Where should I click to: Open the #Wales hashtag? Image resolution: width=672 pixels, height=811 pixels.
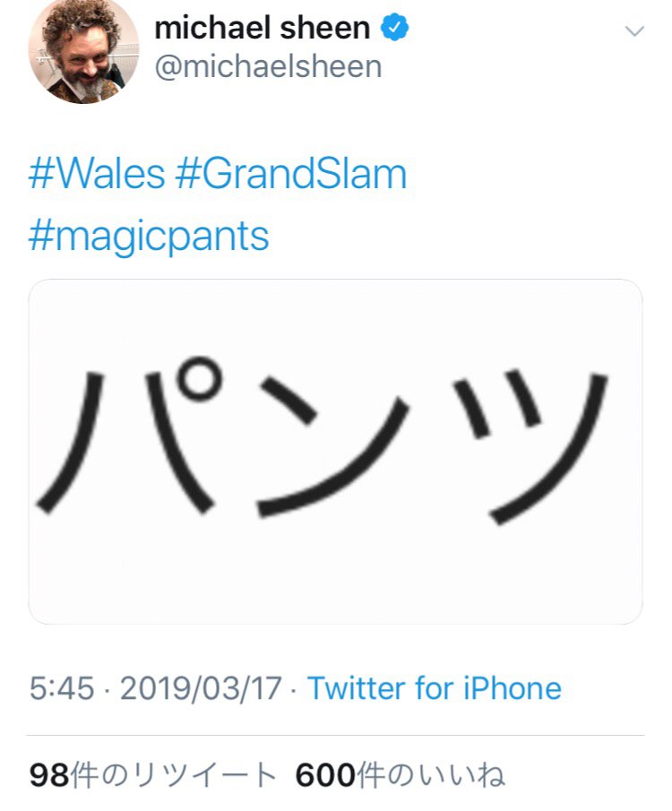(97, 175)
